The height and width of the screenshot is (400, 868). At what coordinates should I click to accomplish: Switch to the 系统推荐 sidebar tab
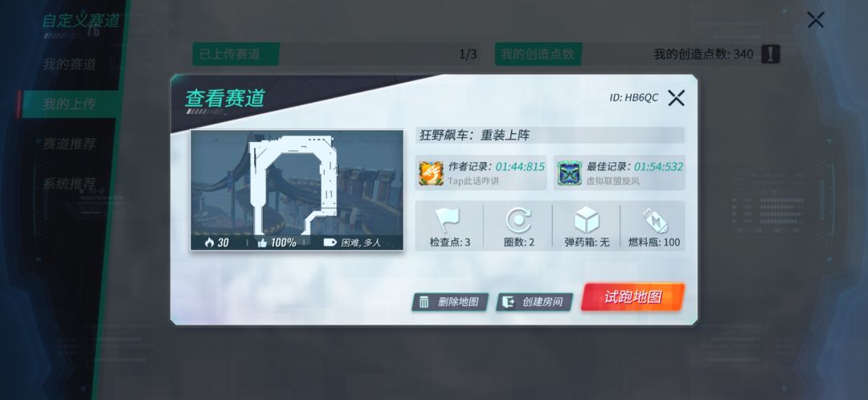pyautogui.click(x=69, y=184)
